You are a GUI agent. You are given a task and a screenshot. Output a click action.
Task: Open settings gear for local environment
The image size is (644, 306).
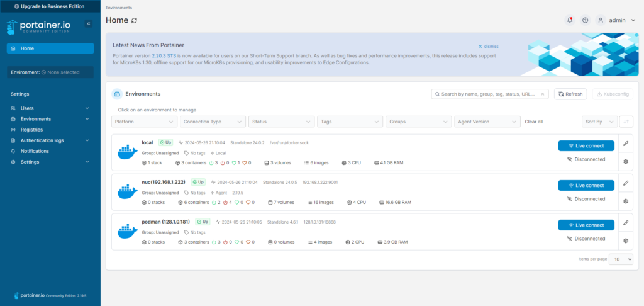tap(626, 162)
